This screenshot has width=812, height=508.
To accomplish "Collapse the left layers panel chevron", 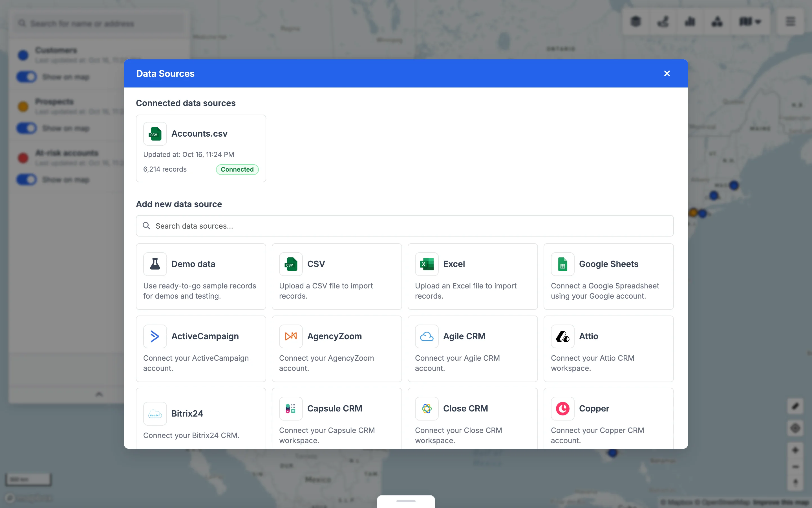I will [99, 394].
